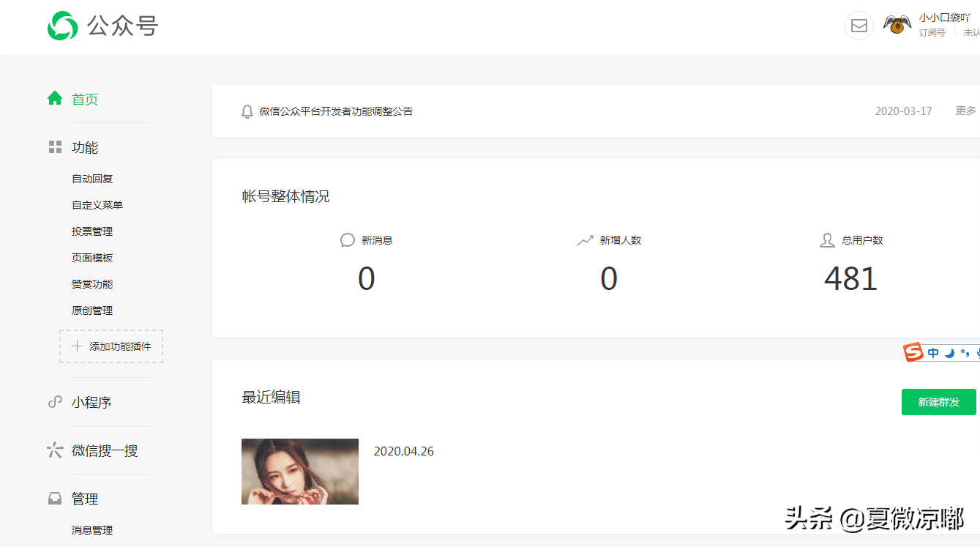
Task: Toggle Chinese/English input on the Sogou bar
Action: 933,352
